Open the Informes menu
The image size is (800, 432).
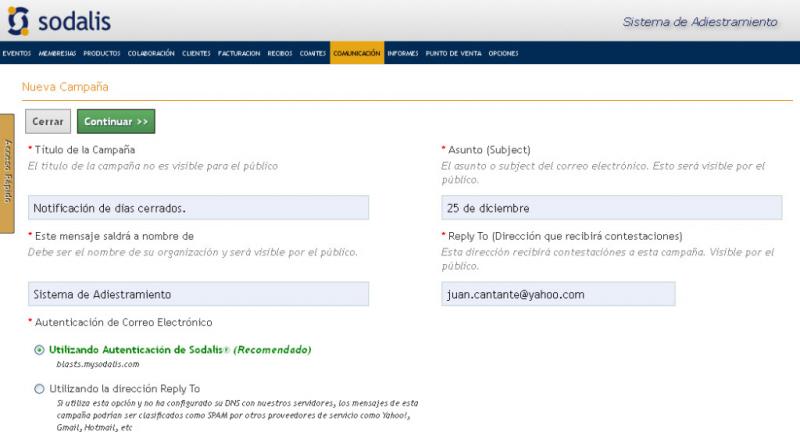402,53
